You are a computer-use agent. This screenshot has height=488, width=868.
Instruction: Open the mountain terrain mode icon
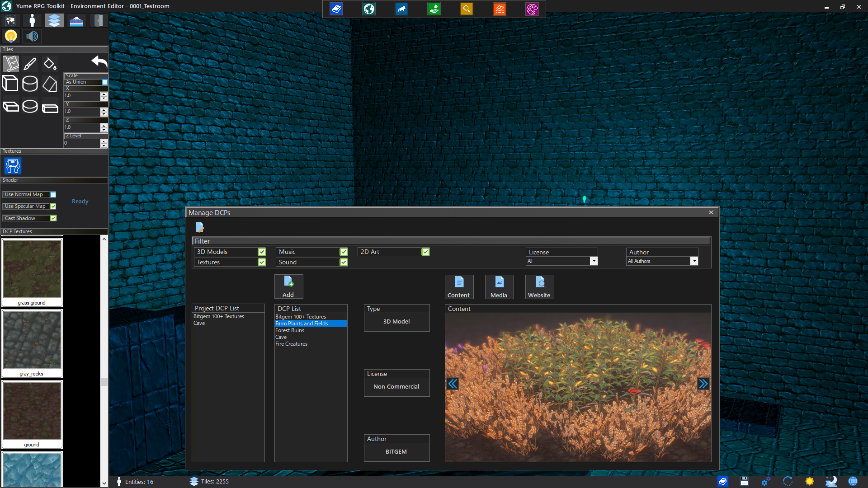pos(76,20)
